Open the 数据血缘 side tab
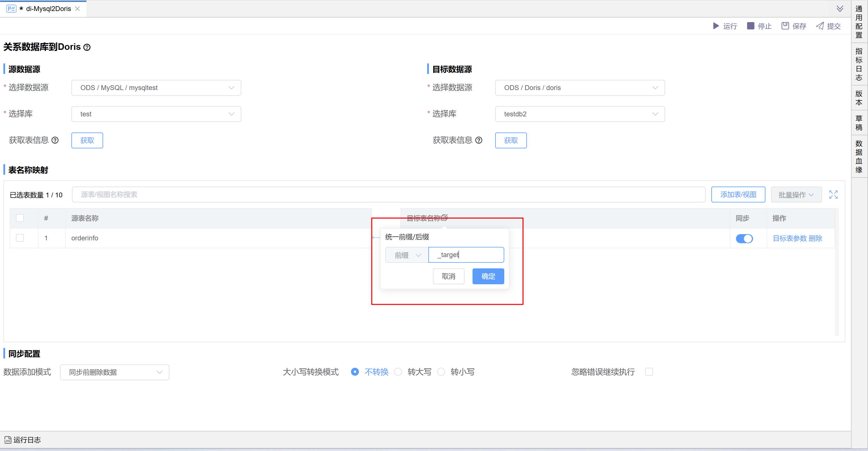 (x=859, y=157)
